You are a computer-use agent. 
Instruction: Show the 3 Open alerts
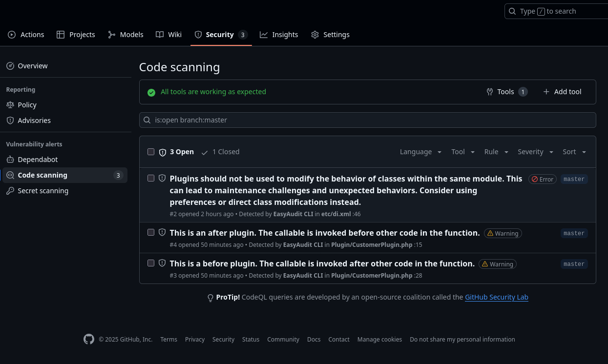pyautogui.click(x=176, y=152)
